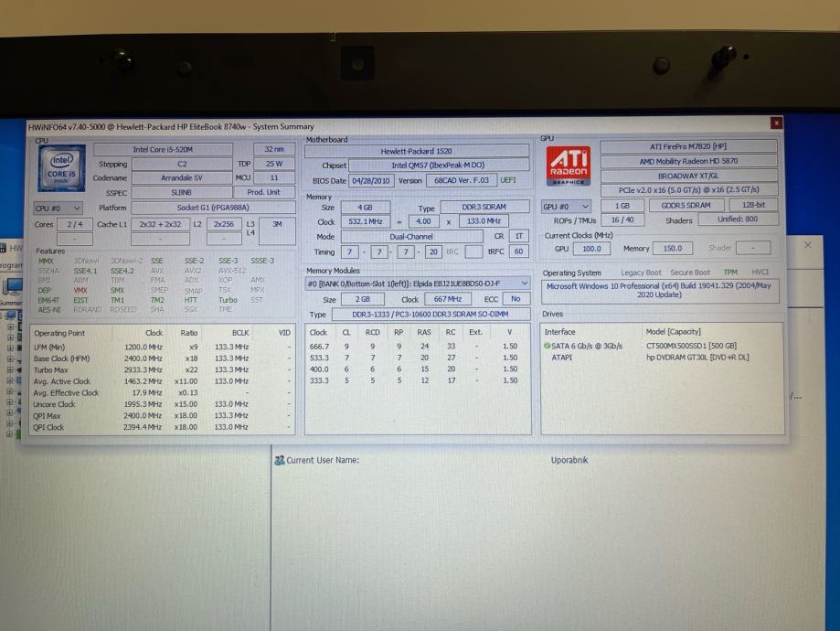Select the Turbo Max operating point row
Screen dimensions: 840x631
pos(51,369)
